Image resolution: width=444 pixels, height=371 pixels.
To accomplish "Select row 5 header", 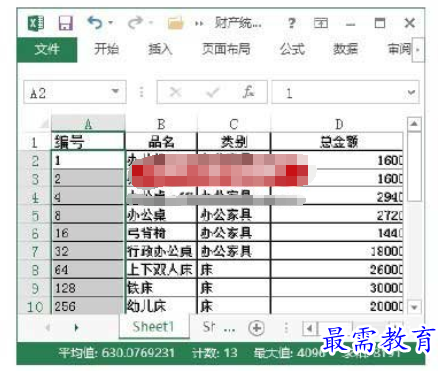I will [x=34, y=215].
